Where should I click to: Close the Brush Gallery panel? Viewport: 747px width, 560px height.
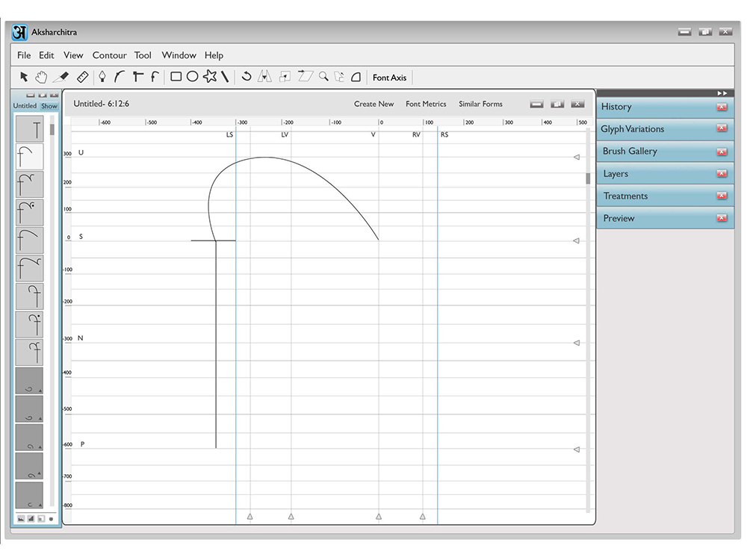(722, 152)
